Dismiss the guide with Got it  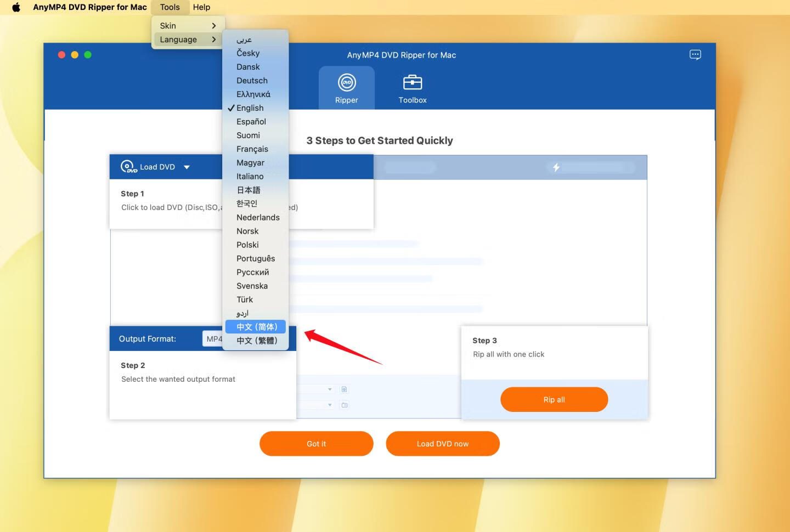(x=316, y=444)
